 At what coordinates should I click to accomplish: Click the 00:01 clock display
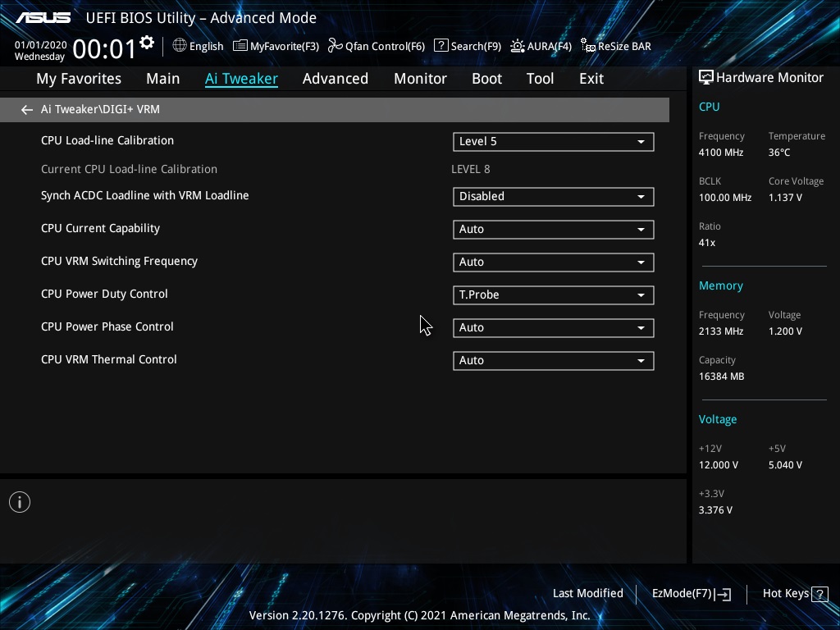104,48
